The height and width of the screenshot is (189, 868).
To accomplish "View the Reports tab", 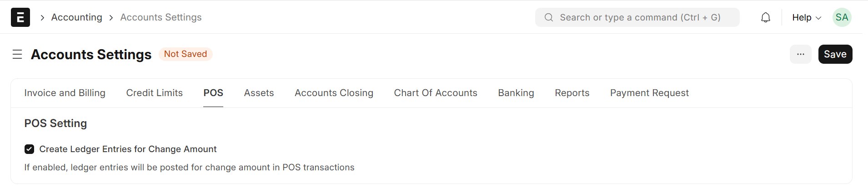I will coord(572,93).
